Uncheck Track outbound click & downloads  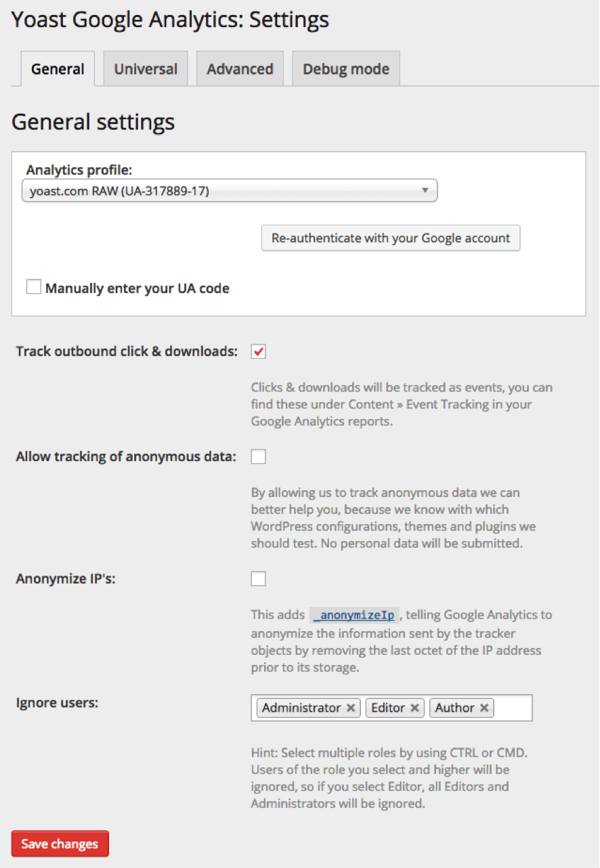point(259,351)
